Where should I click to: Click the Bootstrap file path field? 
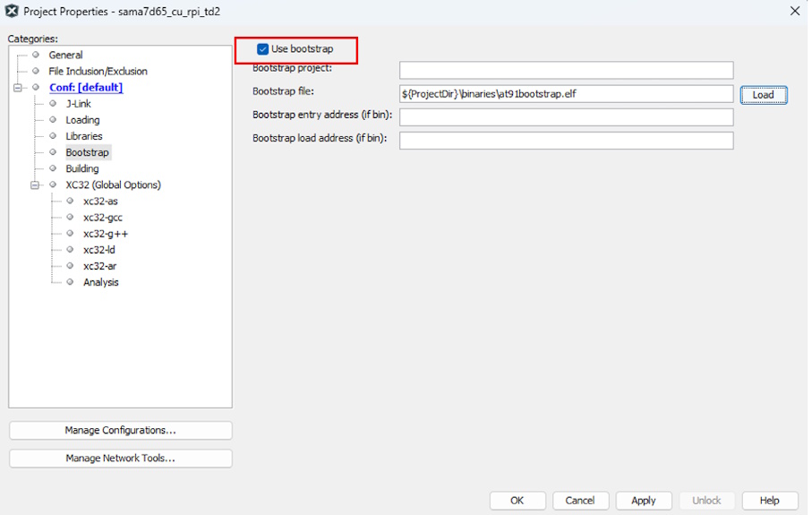pyautogui.click(x=566, y=94)
